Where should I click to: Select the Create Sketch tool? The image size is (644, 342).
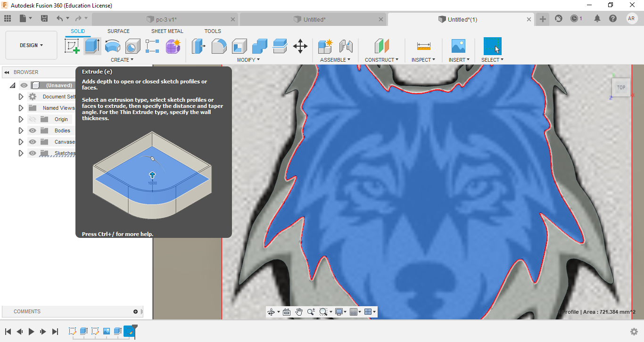click(72, 46)
